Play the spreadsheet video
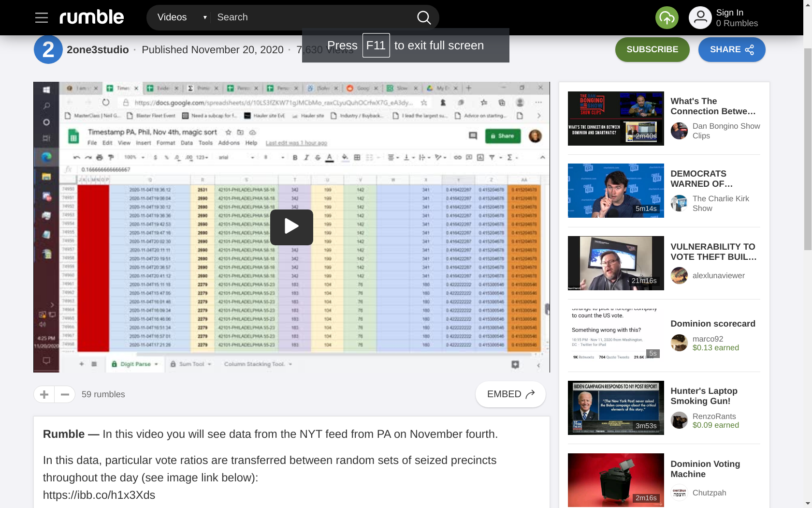 pyautogui.click(x=291, y=227)
